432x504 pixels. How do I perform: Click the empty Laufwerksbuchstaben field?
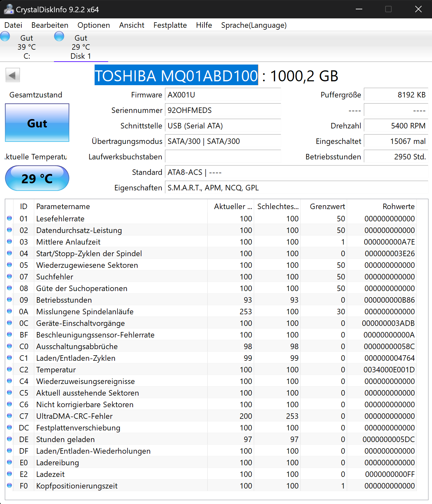click(x=223, y=157)
